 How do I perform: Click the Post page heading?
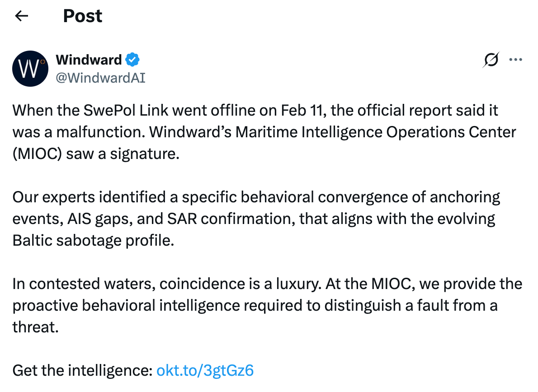pyautogui.click(x=83, y=16)
